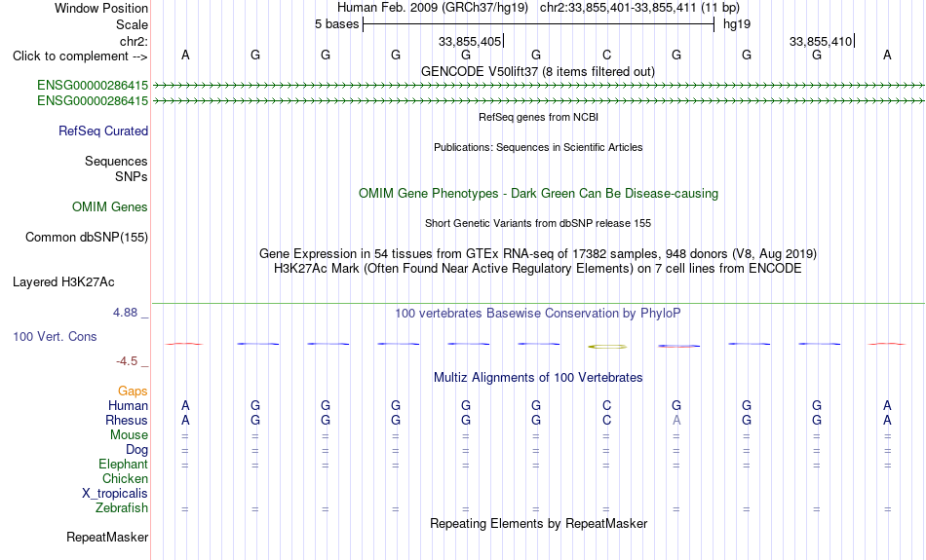The height and width of the screenshot is (560, 926).
Task: Click the hg19 label beside scale bar
Action: click(x=737, y=24)
